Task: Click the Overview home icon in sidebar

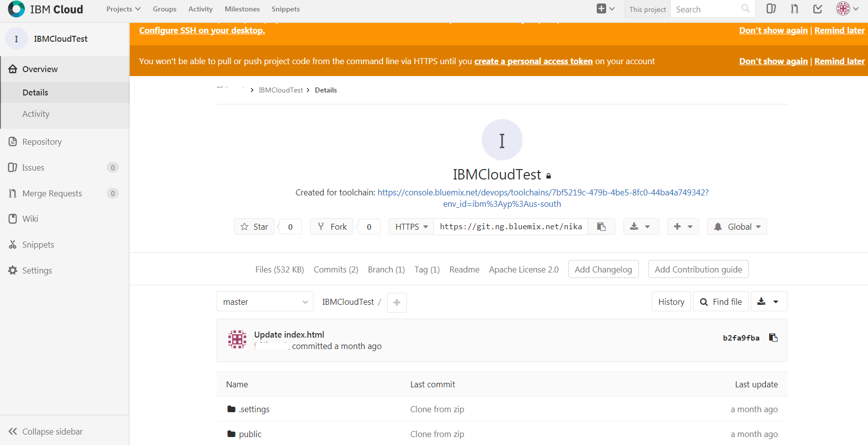Action: tap(13, 69)
